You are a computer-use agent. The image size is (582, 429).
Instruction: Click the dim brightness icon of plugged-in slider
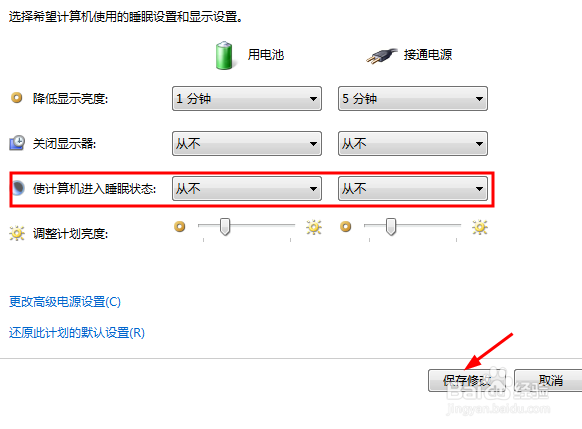[x=346, y=226]
